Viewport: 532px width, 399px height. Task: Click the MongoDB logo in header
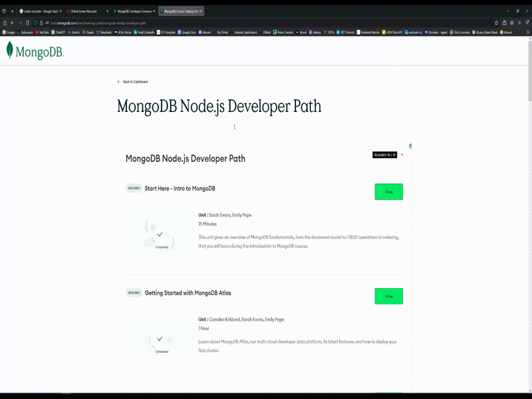[x=35, y=52]
